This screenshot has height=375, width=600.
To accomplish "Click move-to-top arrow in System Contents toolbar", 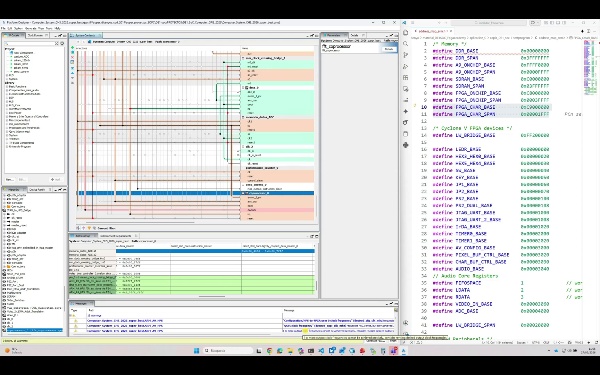I will coord(72,68).
